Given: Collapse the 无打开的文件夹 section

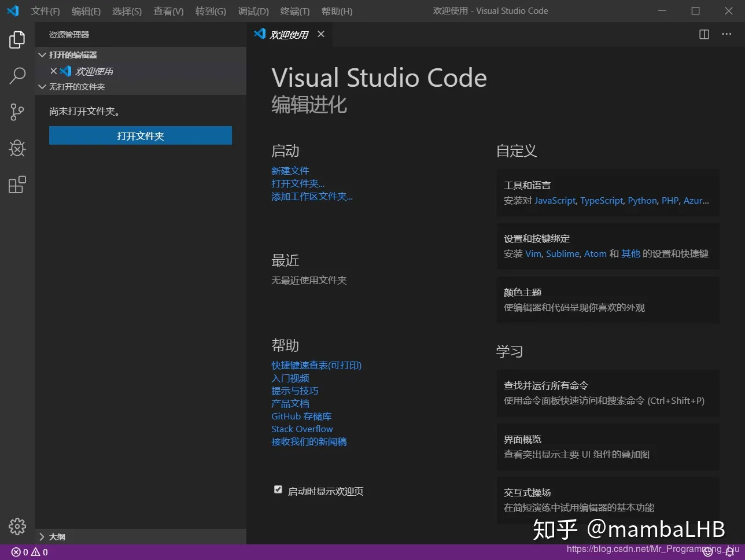Looking at the screenshot, I should (42, 87).
